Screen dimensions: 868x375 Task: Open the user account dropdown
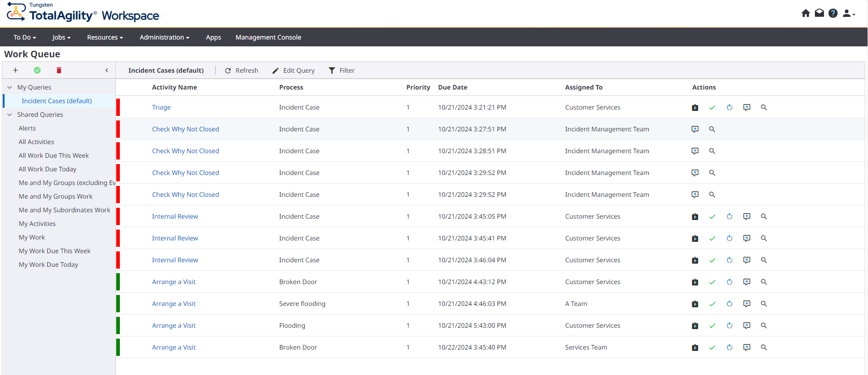(x=848, y=14)
